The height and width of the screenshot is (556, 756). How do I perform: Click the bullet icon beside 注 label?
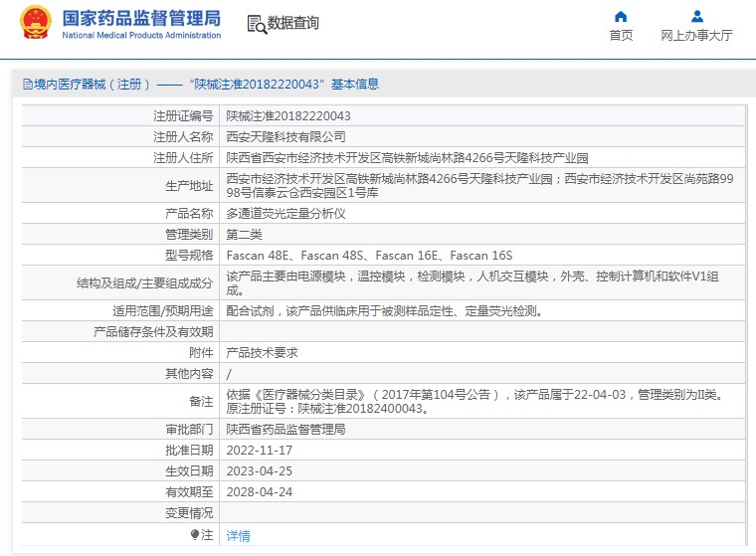(195, 534)
